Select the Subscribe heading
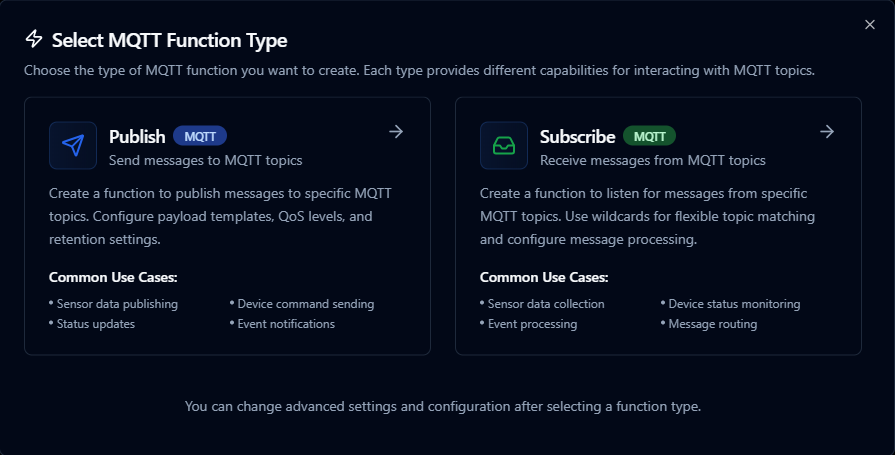 577,136
